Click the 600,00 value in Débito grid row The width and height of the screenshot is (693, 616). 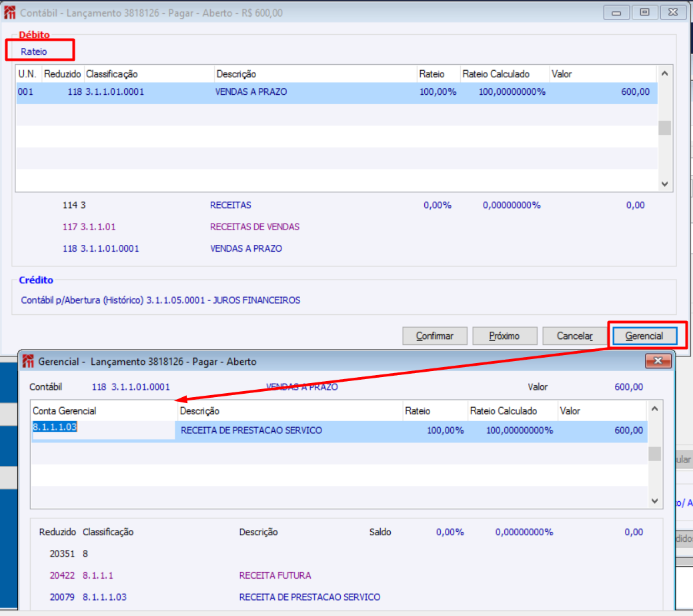[x=635, y=92]
